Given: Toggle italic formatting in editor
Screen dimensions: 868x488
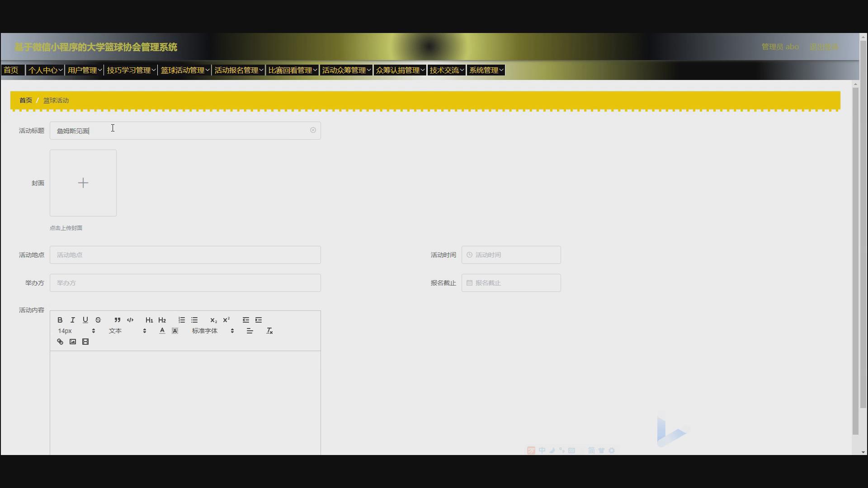Looking at the screenshot, I should pos(72,320).
